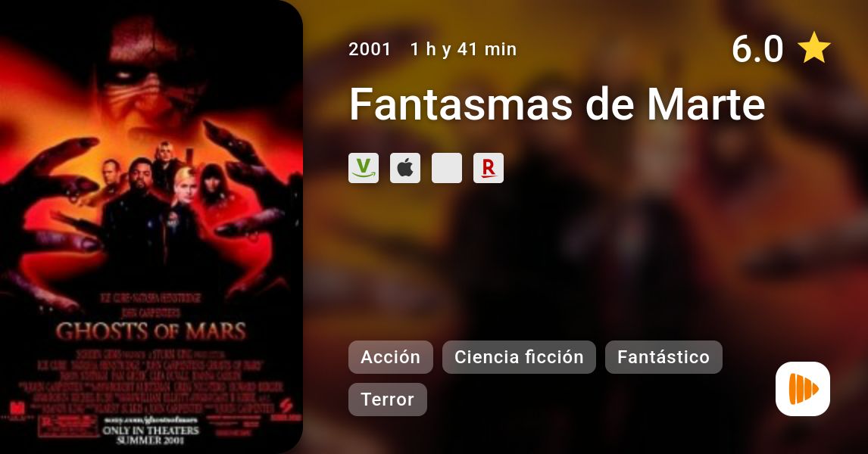
Task: Click the blank provider icon tile
Action: (x=447, y=168)
